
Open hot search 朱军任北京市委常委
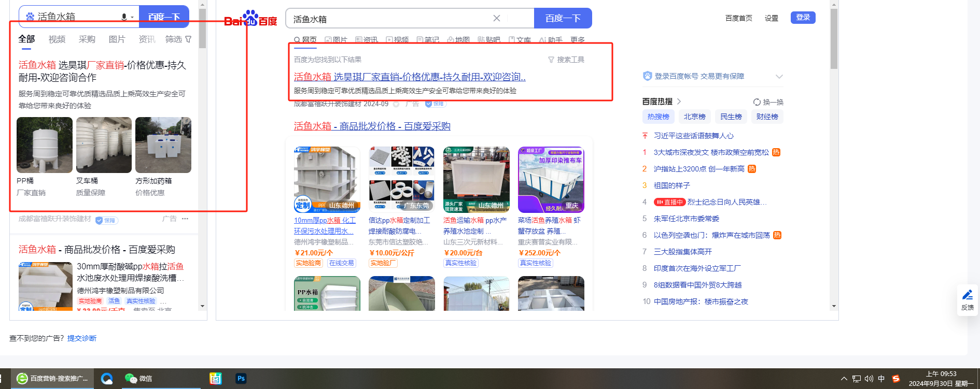click(686, 219)
